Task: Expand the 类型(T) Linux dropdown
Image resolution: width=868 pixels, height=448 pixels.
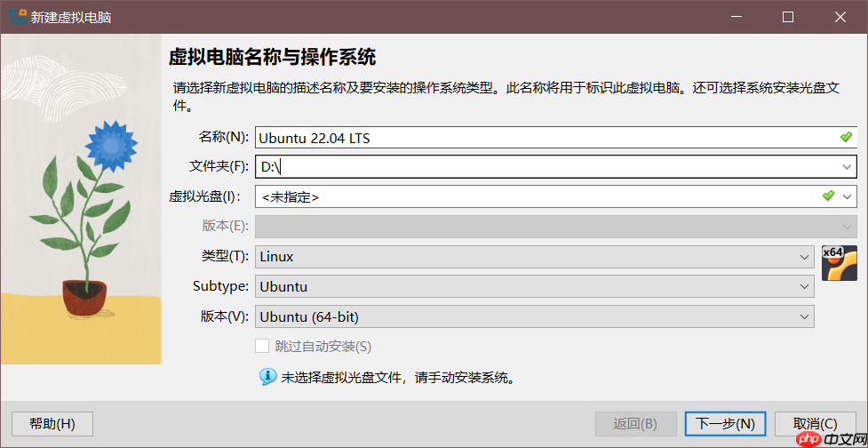Action: tap(804, 257)
